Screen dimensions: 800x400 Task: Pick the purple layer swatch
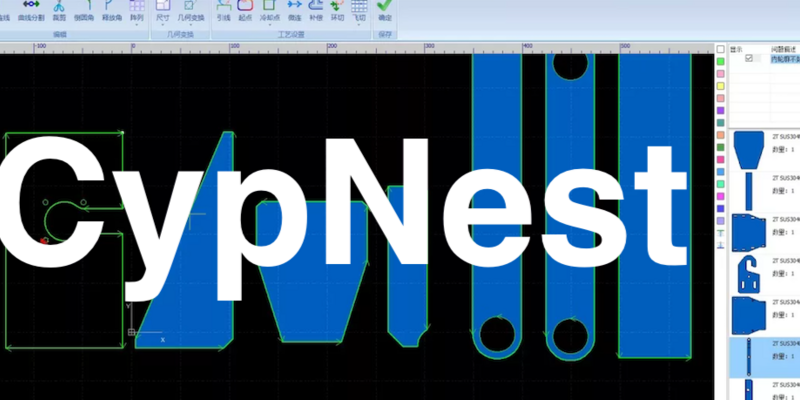coord(720,111)
